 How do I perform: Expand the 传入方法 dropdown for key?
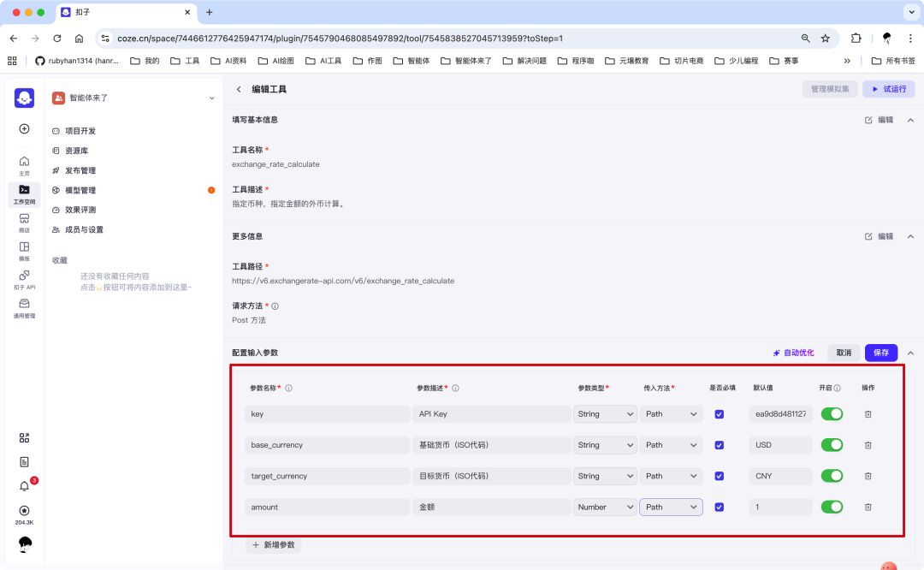(x=671, y=413)
